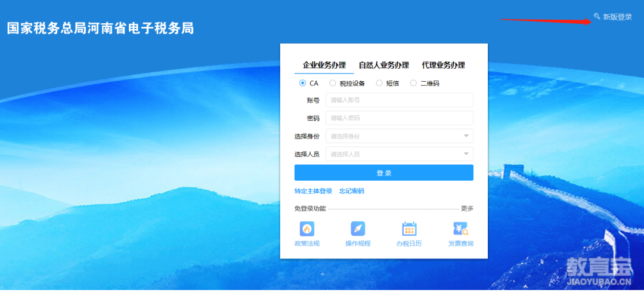Open the 特定主体登录 link
The image size is (644, 299).
click(x=313, y=191)
